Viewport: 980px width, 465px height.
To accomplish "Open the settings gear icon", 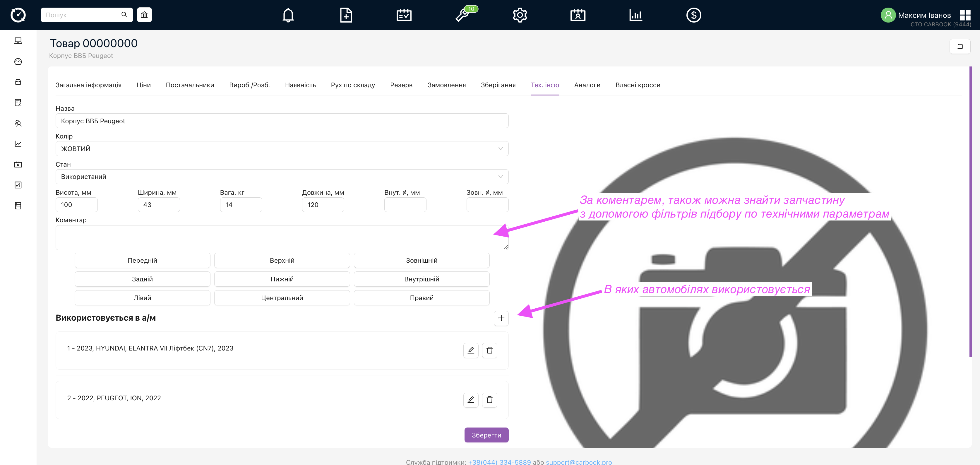I will (x=520, y=15).
